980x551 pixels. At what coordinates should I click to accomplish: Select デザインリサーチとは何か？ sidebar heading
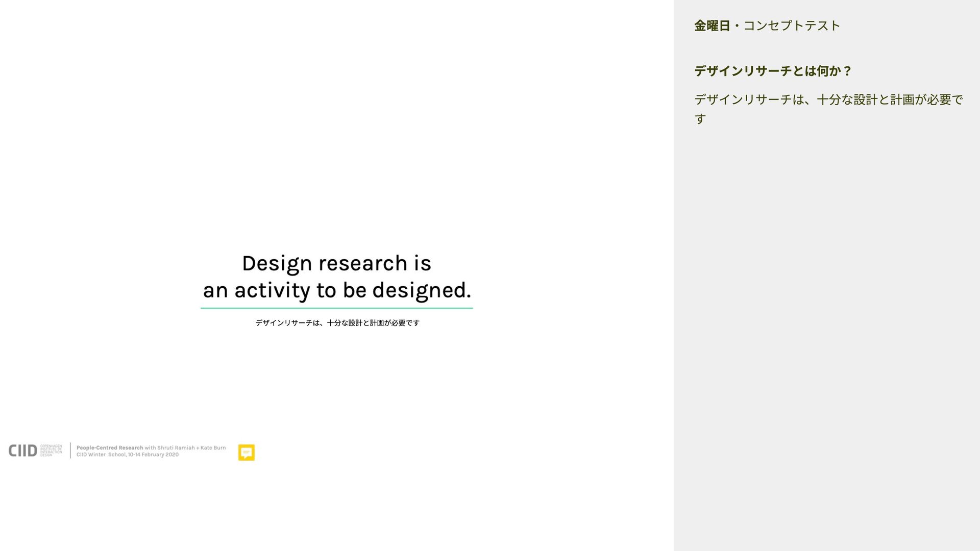click(773, 71)
